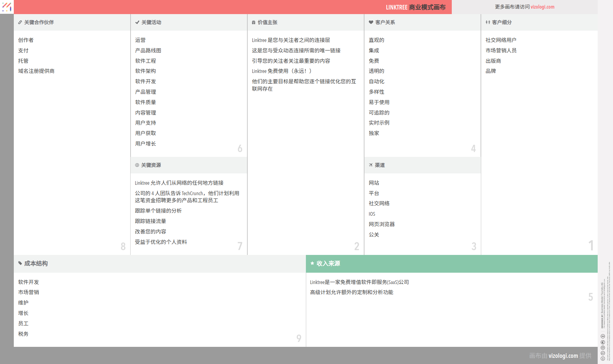Click the airplane icon beside 渠道

coord(371,165)
